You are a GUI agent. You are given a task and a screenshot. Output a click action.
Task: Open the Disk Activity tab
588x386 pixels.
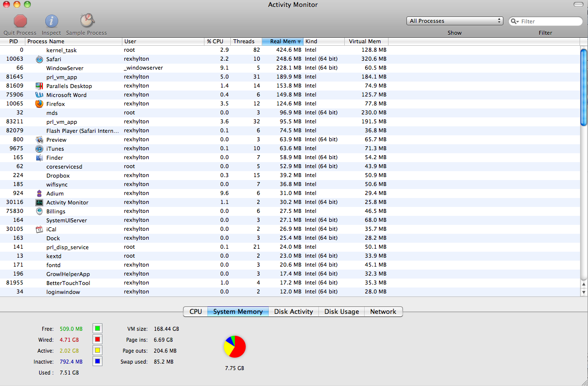click(293, 312)
